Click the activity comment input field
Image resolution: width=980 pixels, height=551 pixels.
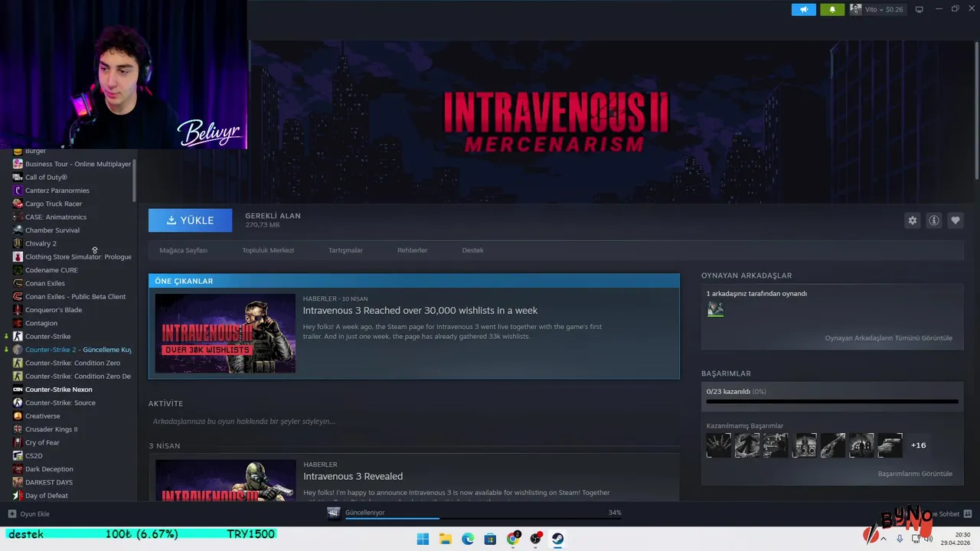(413, 422)
